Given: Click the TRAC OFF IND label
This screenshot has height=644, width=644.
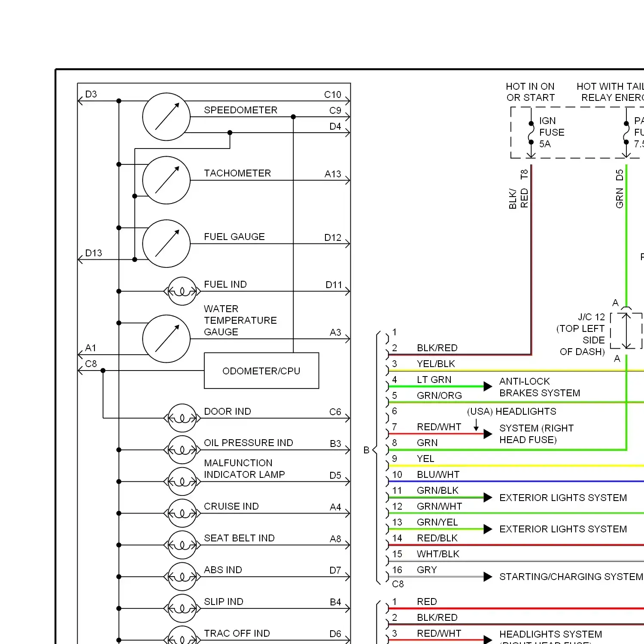Looking at the screenshot, I should 237,633.
